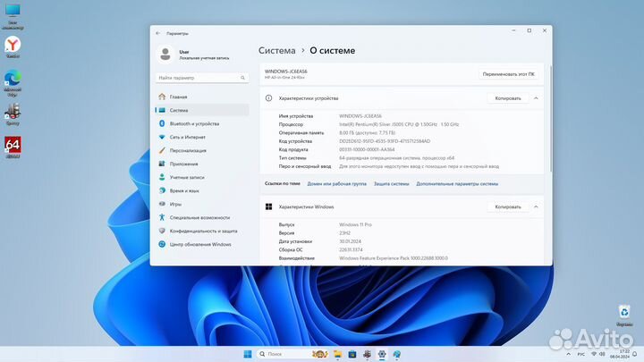Image resolution: width=644 pixels, height=362 pixels.
Task: Open the Recycle Bin desktop icon
Action: coord(624,316)
